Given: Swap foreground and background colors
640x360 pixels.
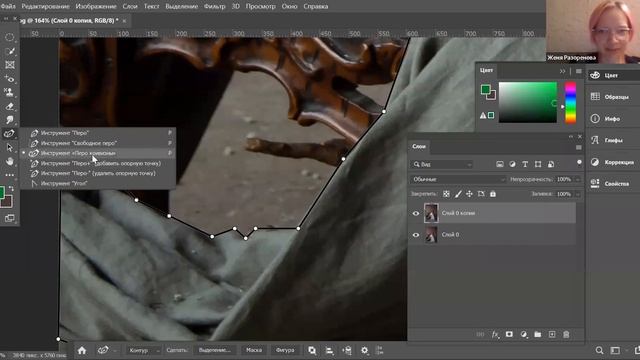Looking at the screenshot, I should tap(11, 189).
